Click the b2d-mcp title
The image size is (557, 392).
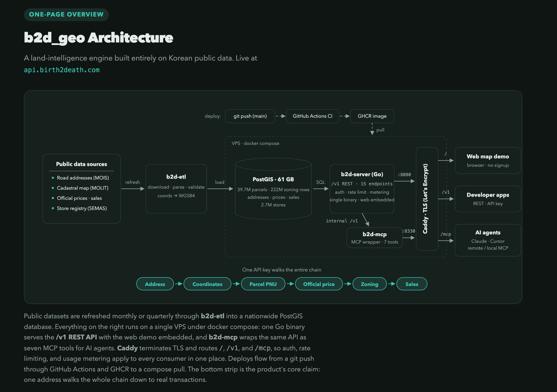point(375,234)
